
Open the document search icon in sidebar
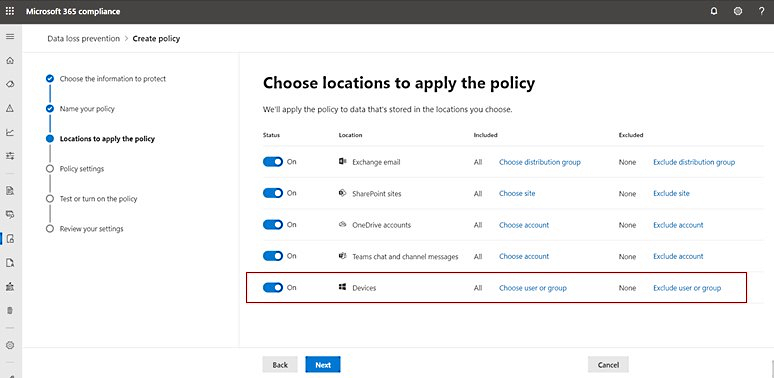point(10,263)
